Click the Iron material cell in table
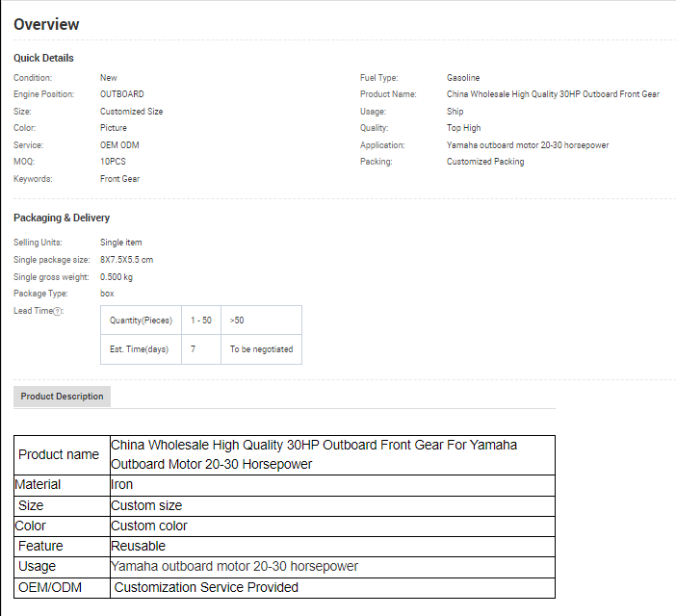Screen dimensions: 676x616 point(122,484)
